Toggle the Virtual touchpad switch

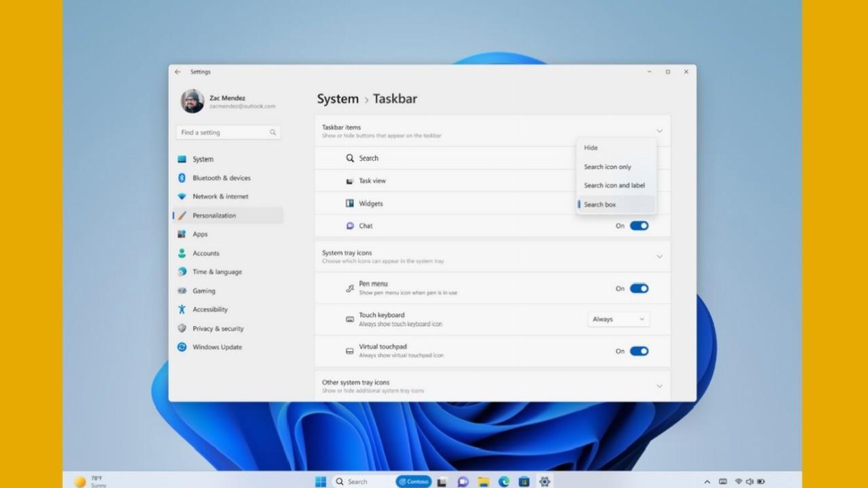(x=639, y=351)
